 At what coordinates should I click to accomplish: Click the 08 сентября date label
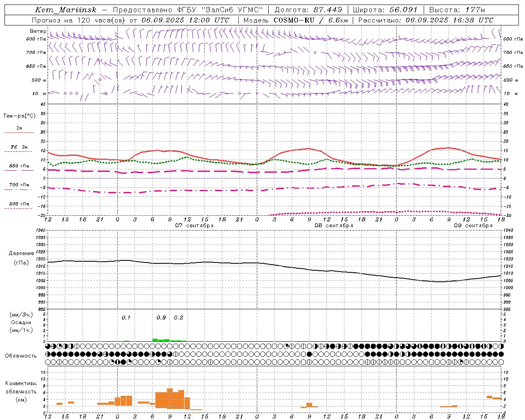click(334, 226)
